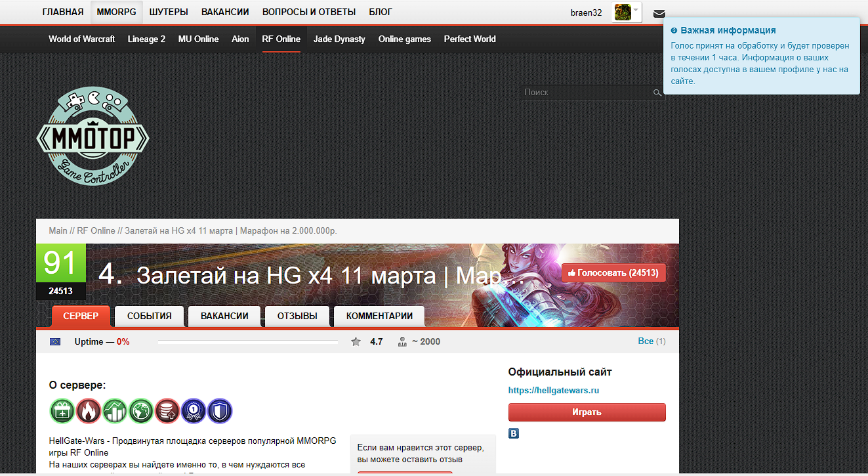Click the uptime progress bar
868x476 pixels.
[248, 342]
